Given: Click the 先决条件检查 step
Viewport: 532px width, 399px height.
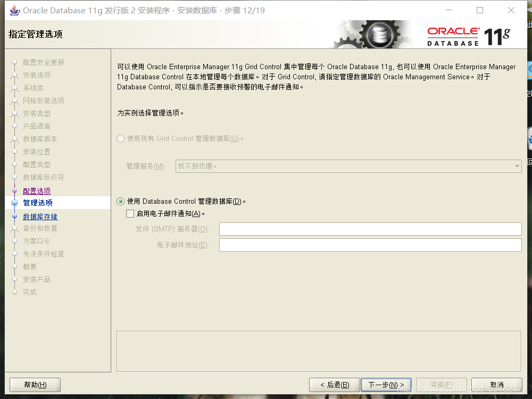Looking at the screenshot, I should [x=44, y=254].
